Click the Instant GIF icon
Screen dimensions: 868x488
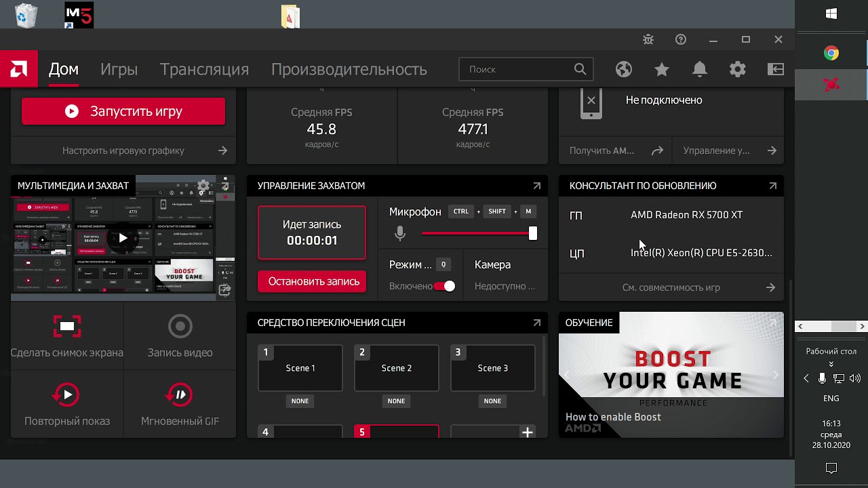(180, 394)
